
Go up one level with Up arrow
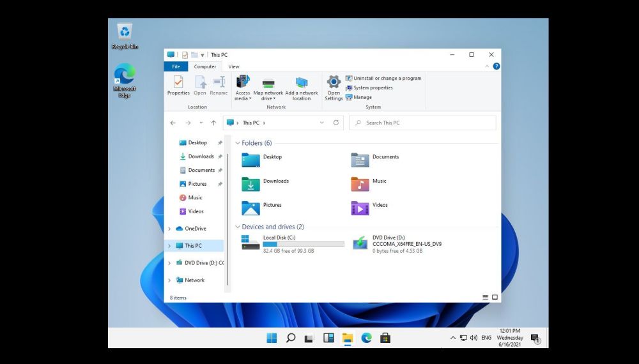[x=213, y=123]
